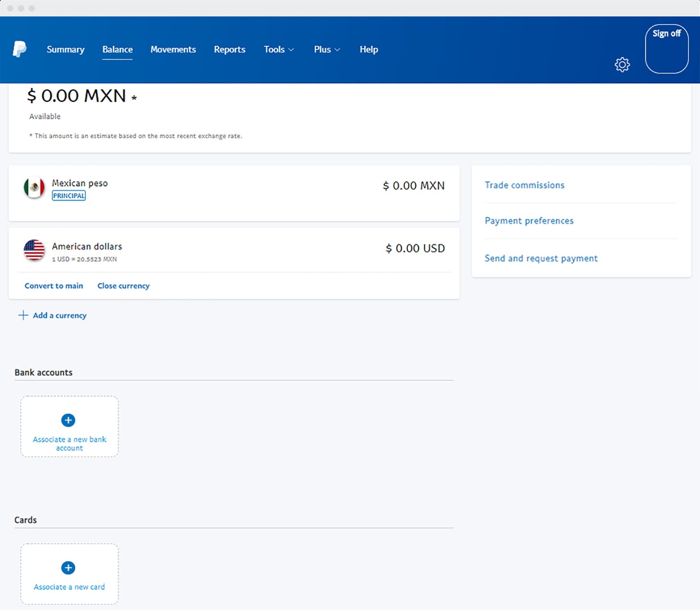Click Send and request payment link

coord(541,259)
